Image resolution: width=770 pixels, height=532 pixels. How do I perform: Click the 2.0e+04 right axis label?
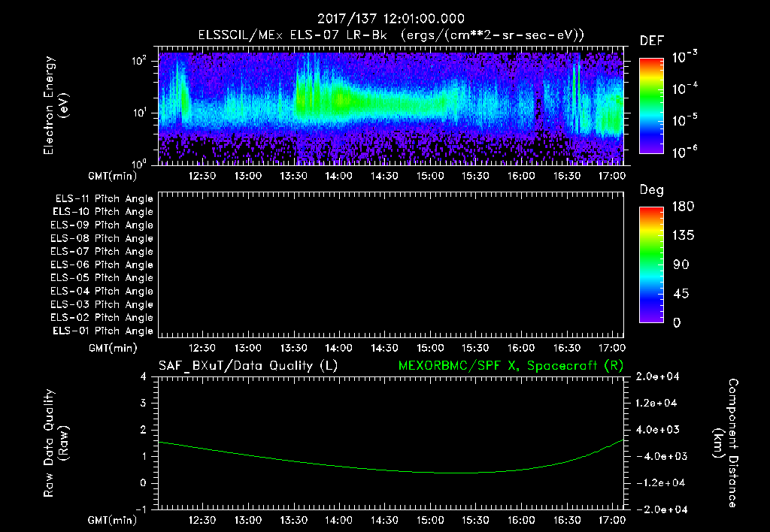tap(657, 377)
